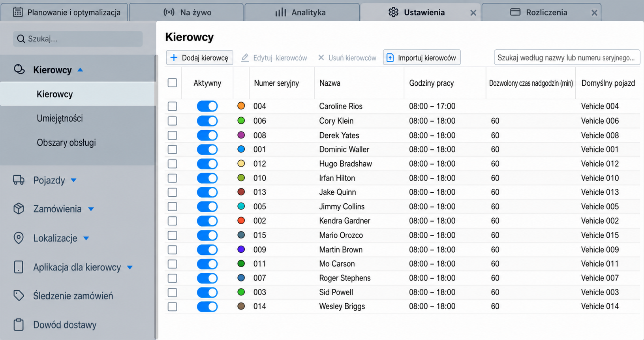Screen dimensions: 644x340
Task: Open Śledzenie zamówień in sidebar
Action: tap(73, 296)
